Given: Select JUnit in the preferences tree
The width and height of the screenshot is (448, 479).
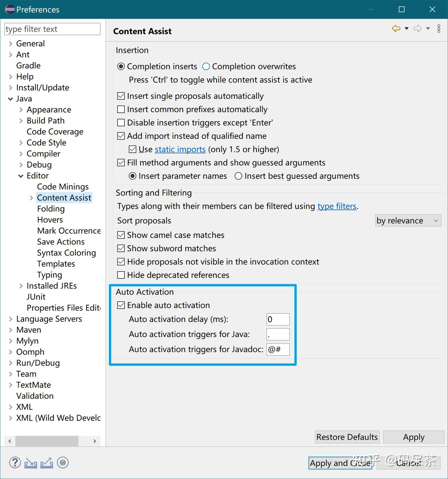Looking at the screenshot, I should pyautogui.click(x=36, y=297).
